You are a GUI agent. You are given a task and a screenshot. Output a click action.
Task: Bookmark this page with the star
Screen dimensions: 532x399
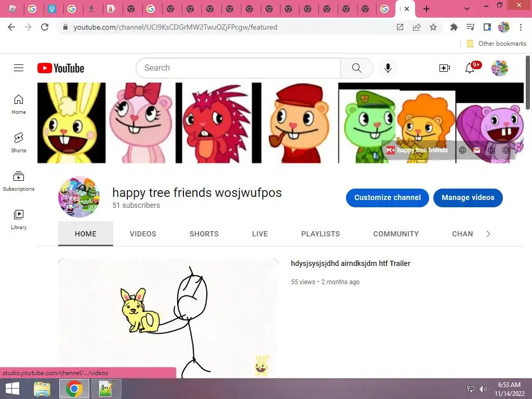[x=433, y=27]
